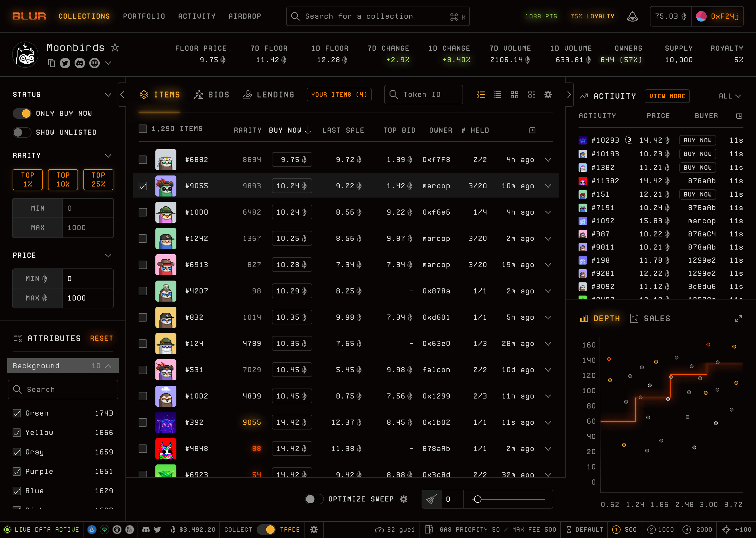Reset attributes filters
The image size is (756, 538).
tap(102, 338)
